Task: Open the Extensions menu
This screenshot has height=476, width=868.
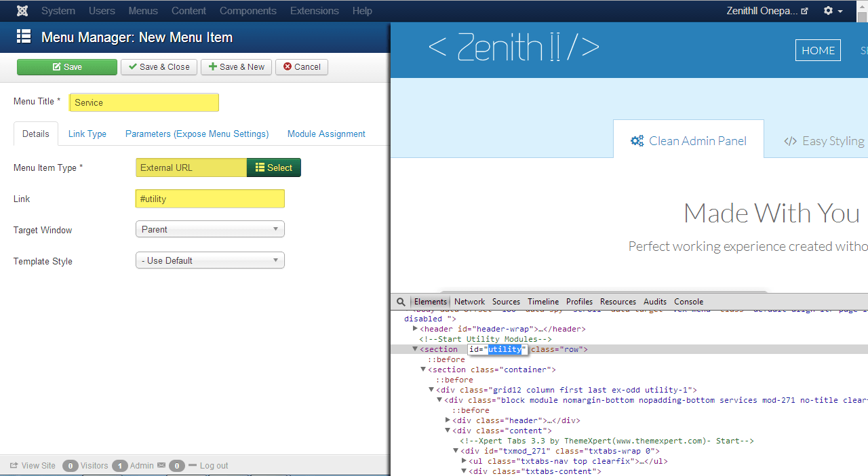Action: click(x=314, y=11)
